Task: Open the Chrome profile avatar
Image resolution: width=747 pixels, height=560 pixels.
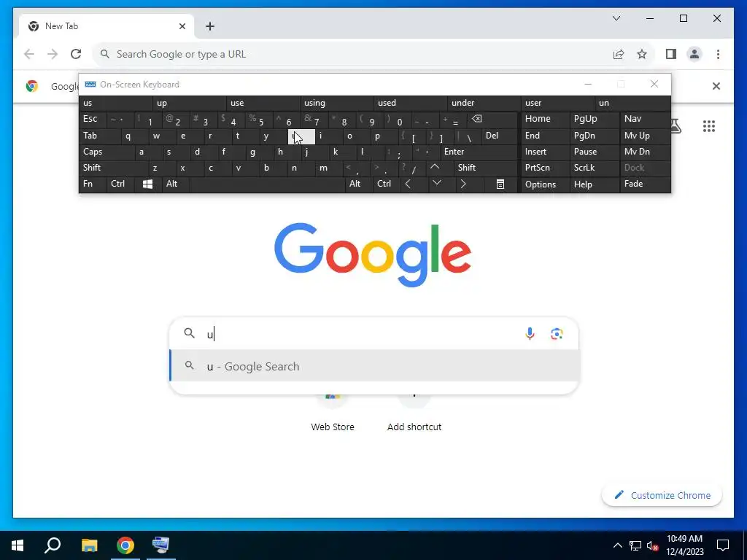Action: [694, 54]
